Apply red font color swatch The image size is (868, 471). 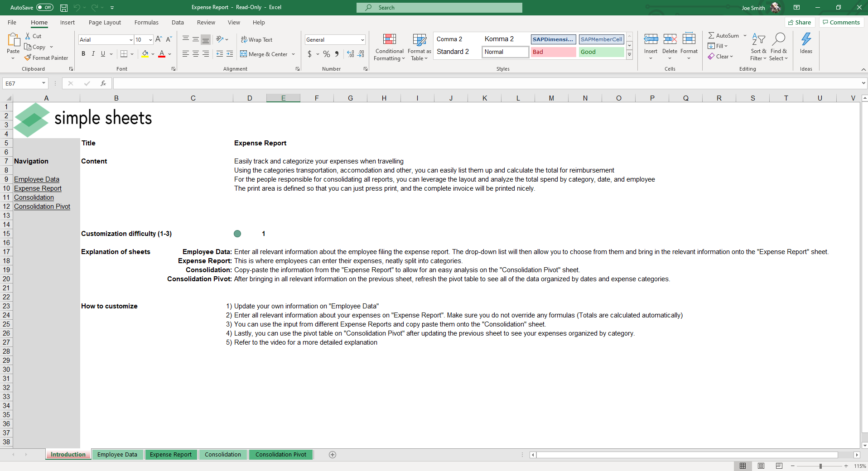coord(162,54)
